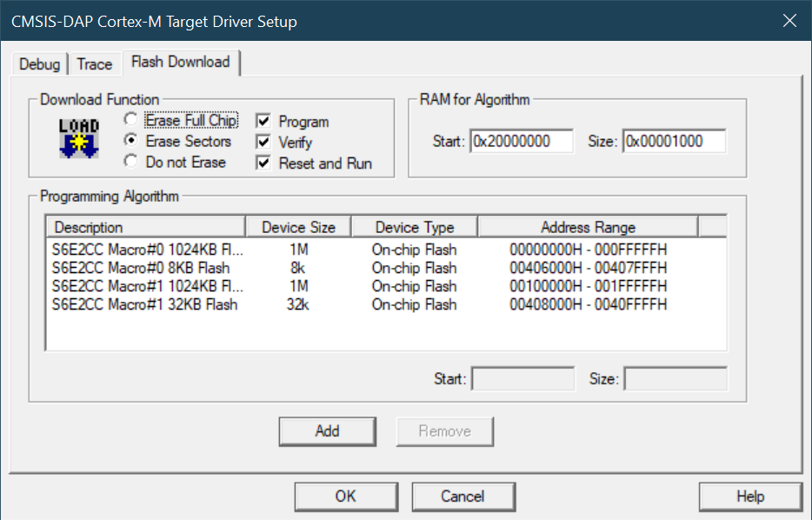
Task: Select the S6E2CC Macro#1 32KB Flash row
Action: 386,304
